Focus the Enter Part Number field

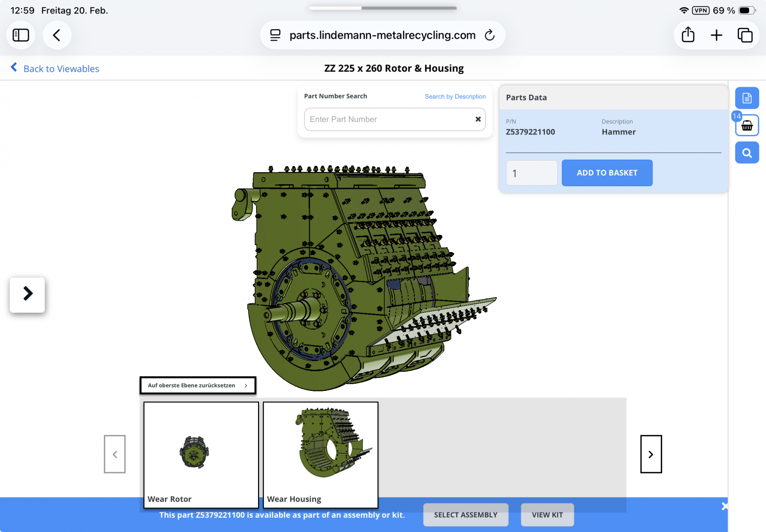(x=388, y=119)
